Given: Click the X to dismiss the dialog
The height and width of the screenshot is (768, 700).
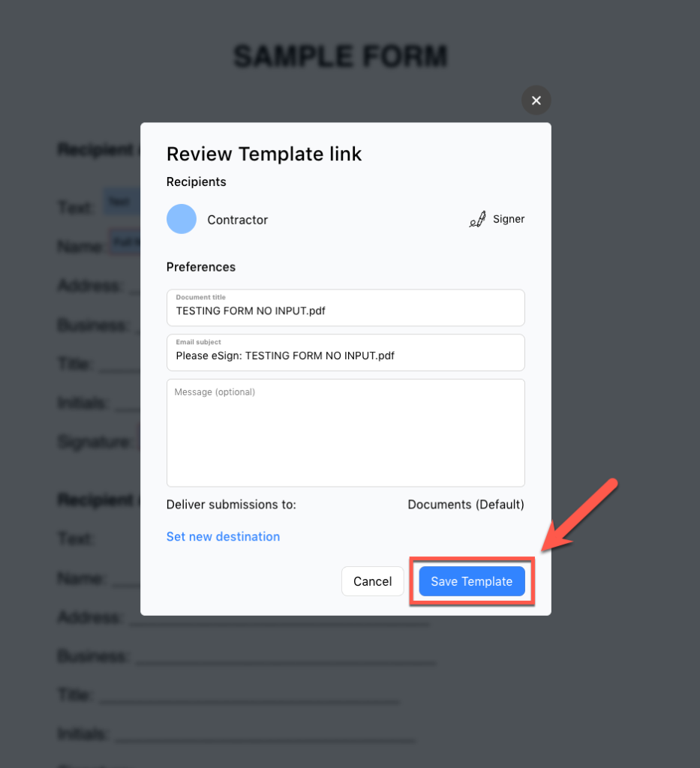Looking at the screenshot, I should [x=536, y=100].
